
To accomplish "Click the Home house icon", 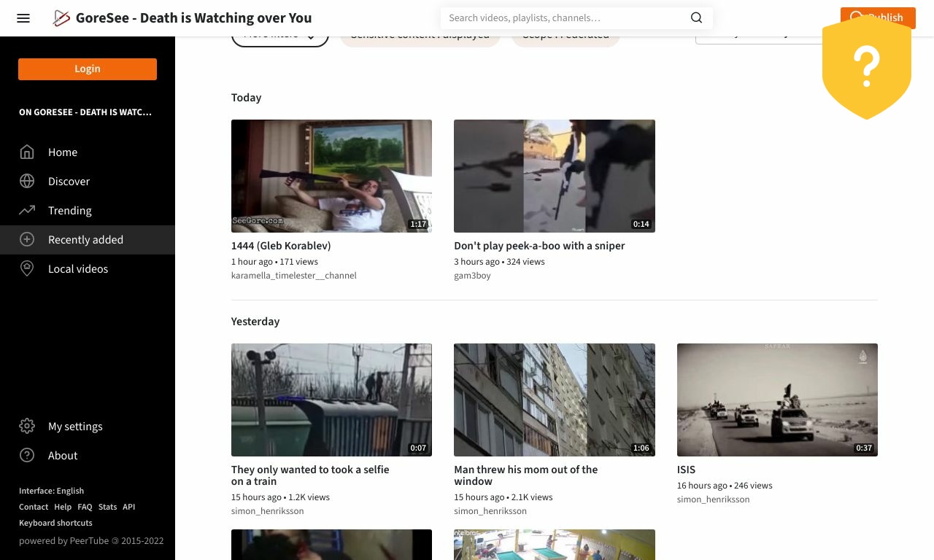I will 27,152.
